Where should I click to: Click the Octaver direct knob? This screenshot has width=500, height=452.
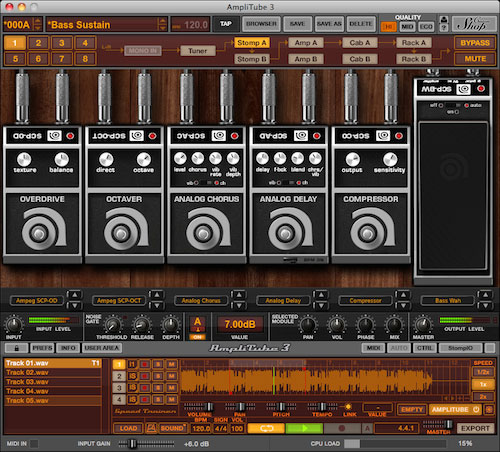tap(106, 159)
